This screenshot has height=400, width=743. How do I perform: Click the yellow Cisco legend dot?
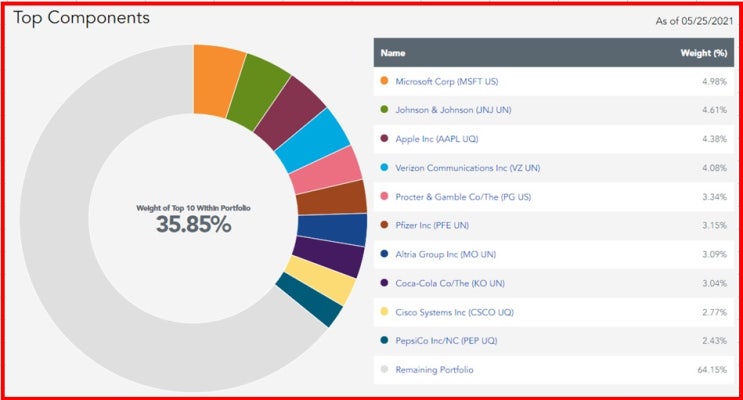[x=384, y=311]
